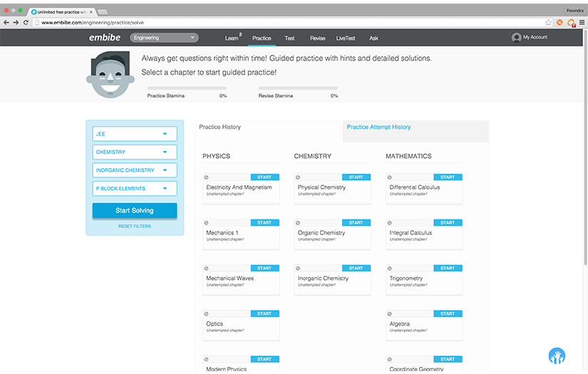Open the Ask menu item
Viewport: 588px width, 374px height.
click(x=373, y=38)
